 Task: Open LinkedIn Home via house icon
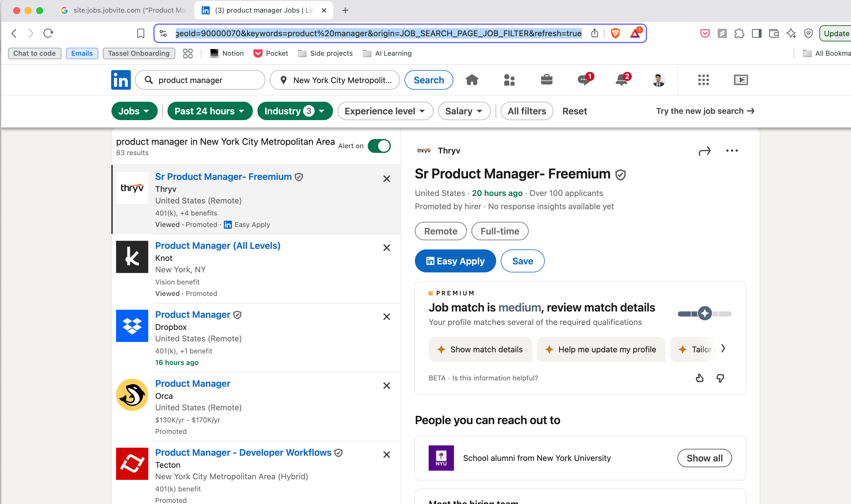[x=472, y=80]
